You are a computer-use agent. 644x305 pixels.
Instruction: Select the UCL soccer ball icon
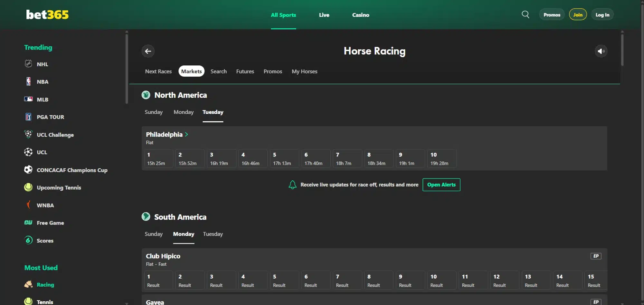coord(28,152)
